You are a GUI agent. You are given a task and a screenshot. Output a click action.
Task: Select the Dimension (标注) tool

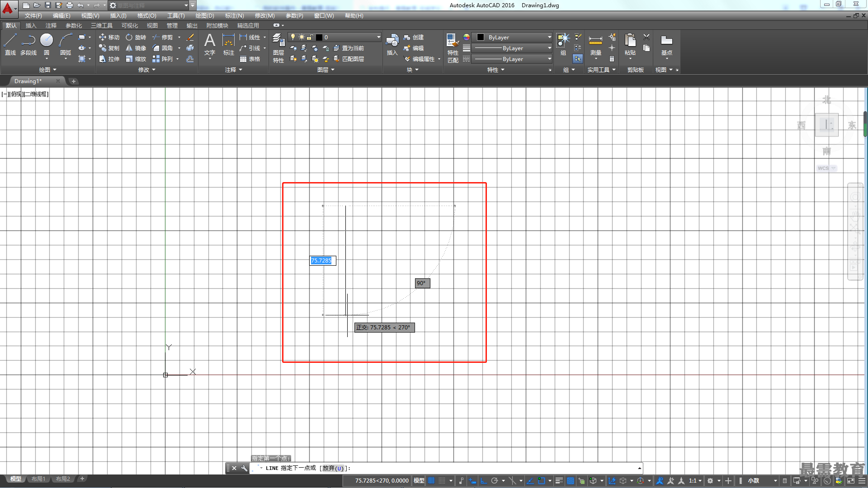[229, 44]
